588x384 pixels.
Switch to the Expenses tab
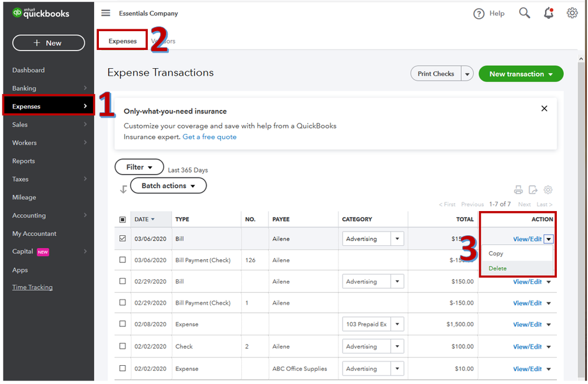[x=122, y=41]
